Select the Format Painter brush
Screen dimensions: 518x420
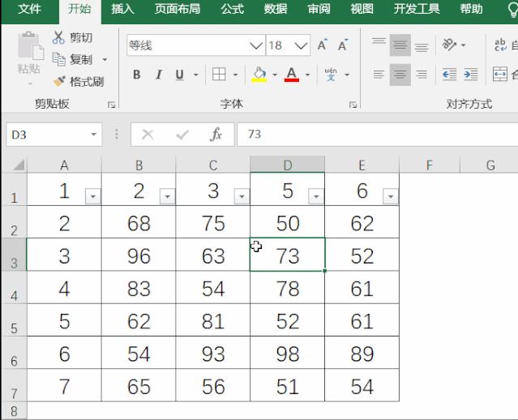click(59, 81)
